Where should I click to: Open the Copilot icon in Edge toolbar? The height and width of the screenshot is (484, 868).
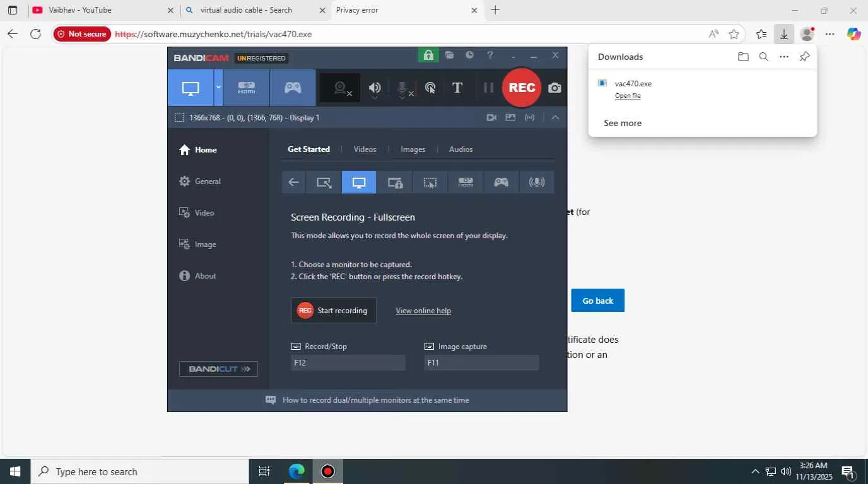853,34
